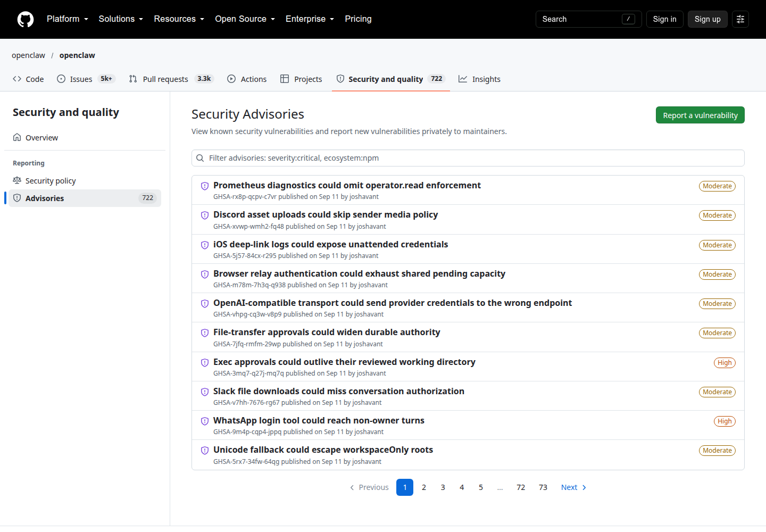This screenshot has height=532, width=766.
Task: Click the shield icon beside Prometheus diagnostics advisory
Action: (205, 186)
